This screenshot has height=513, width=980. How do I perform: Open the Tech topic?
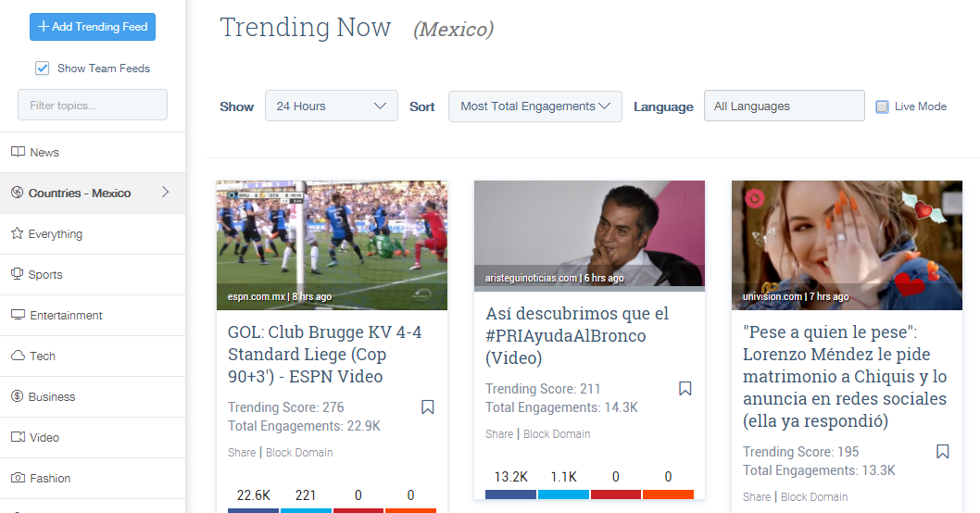pos(93,356)
